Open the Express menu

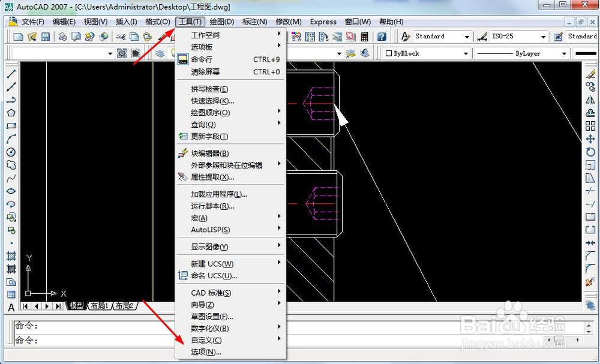[323, 22]
